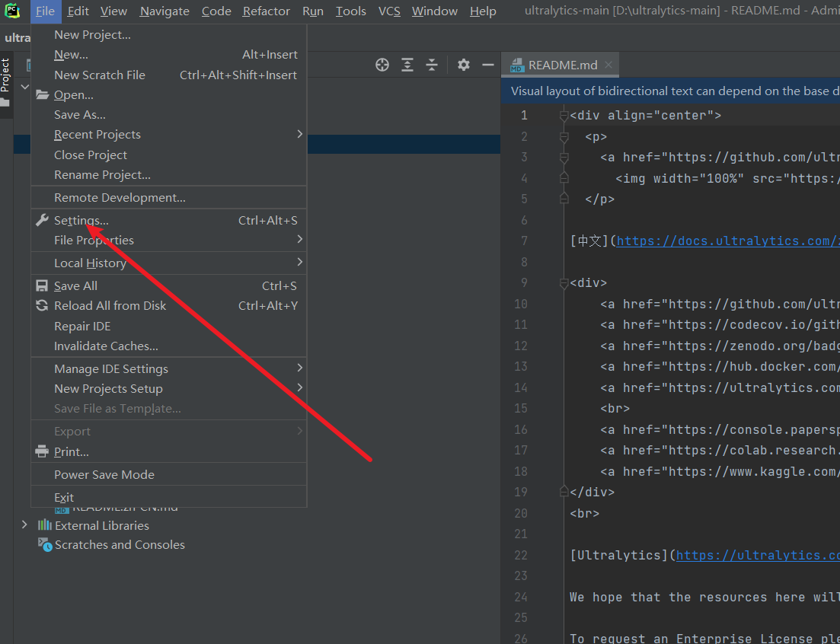
Task: Click the bidirectional text notification banner
Action: (670, 91)
